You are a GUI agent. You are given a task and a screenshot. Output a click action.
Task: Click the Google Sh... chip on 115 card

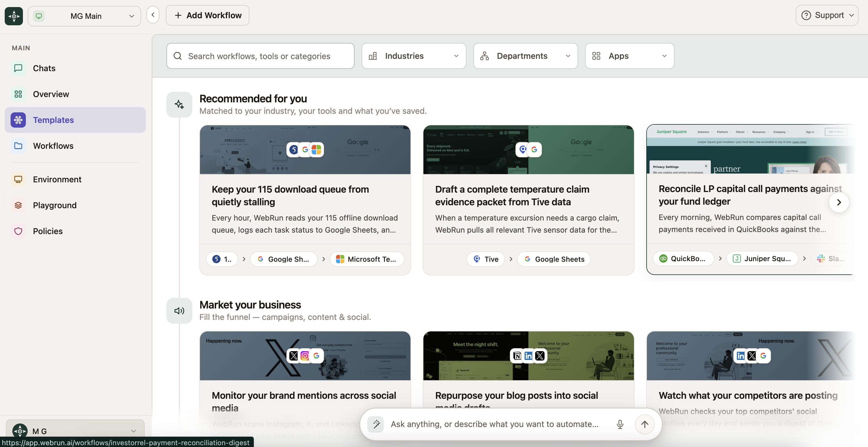pyautogui.click(x=284, y=259)
